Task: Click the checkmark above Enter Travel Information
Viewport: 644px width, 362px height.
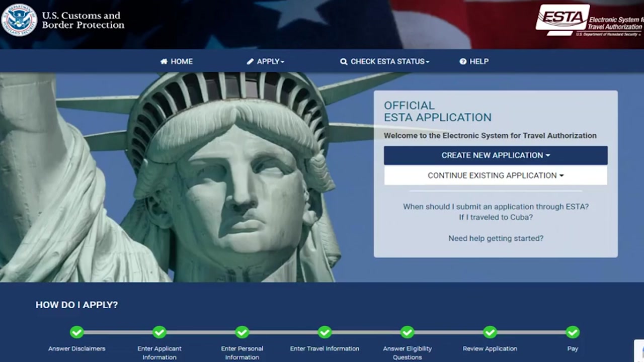Action: pos(325,332)
